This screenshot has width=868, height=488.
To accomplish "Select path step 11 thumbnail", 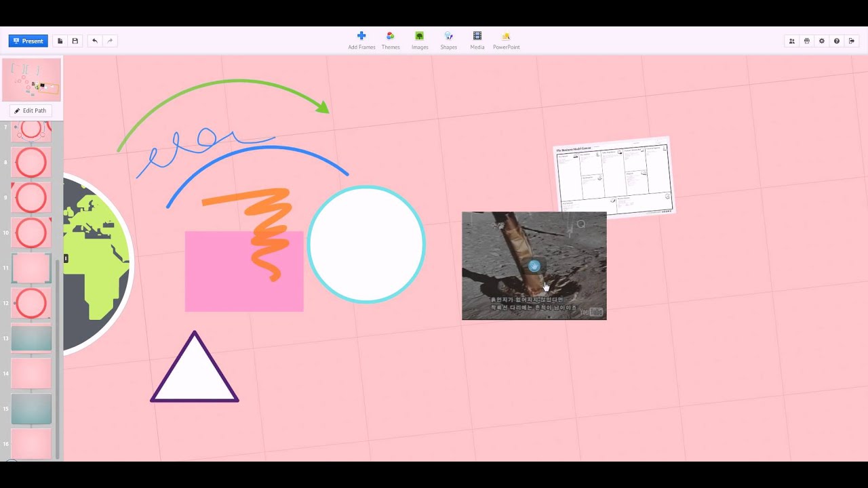I will tap(31, 268).
